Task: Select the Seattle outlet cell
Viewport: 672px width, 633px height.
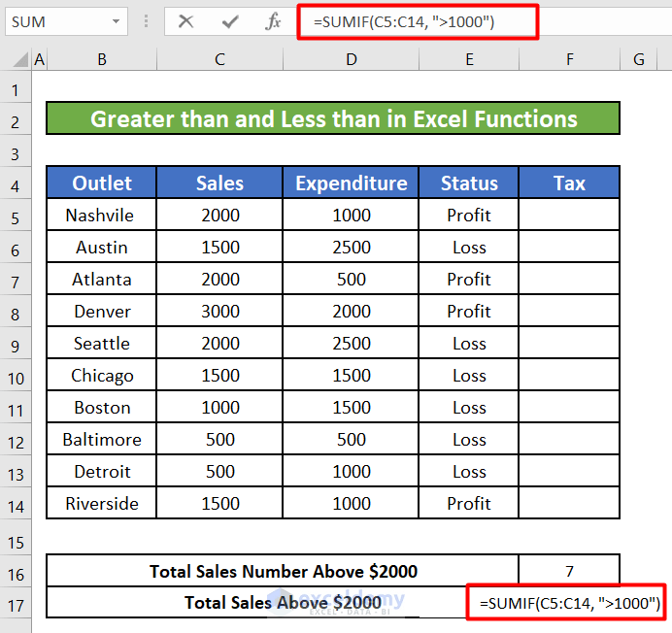Action: pyautogui.click(x=102, y=343)
